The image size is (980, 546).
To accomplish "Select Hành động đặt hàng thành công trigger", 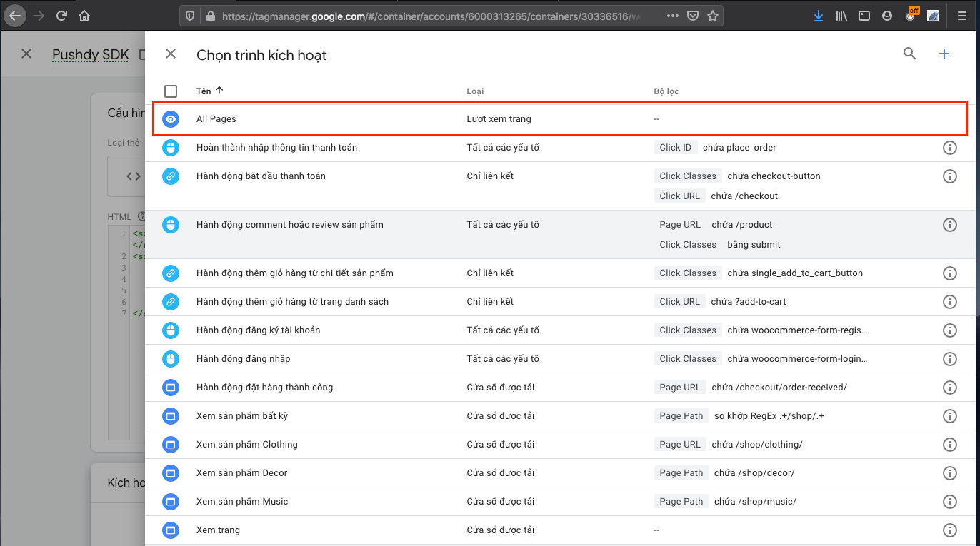I will click(x=264, y=388).
